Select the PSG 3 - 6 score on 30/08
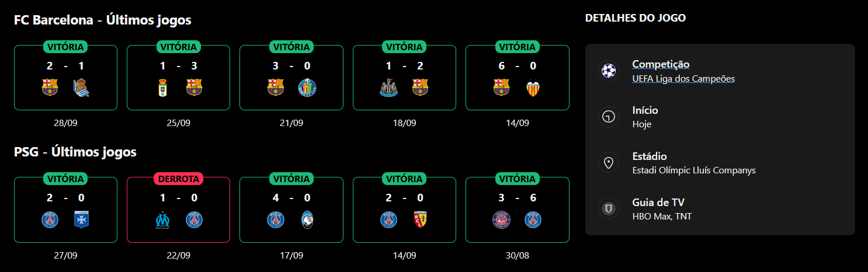The image size is (868, 272). 517,198
